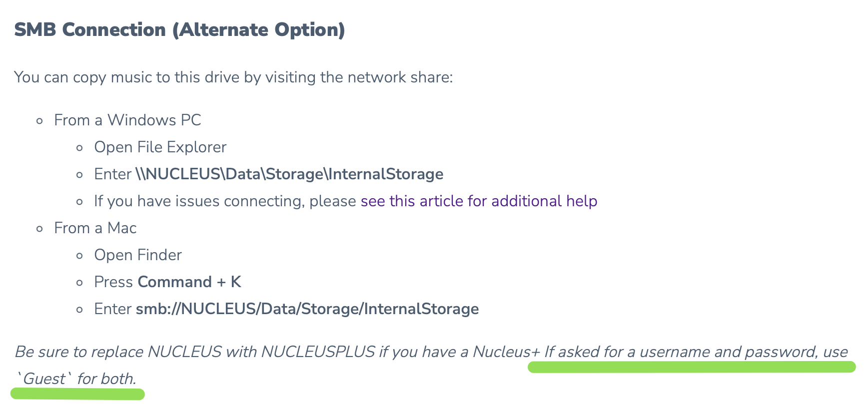
Task: Click the green highlight under 'Guest for both'
Action: point(77,395)
